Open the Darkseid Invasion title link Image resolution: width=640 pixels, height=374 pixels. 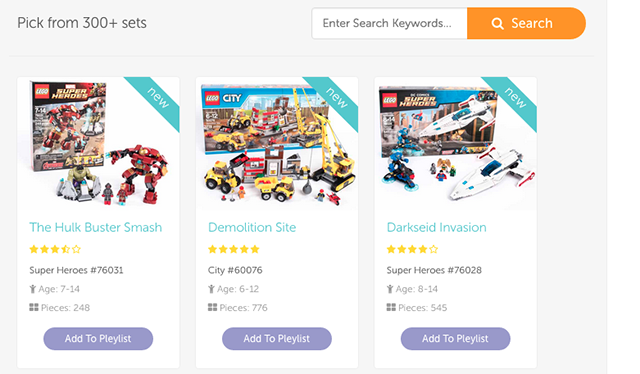click(x=436, y=227)
